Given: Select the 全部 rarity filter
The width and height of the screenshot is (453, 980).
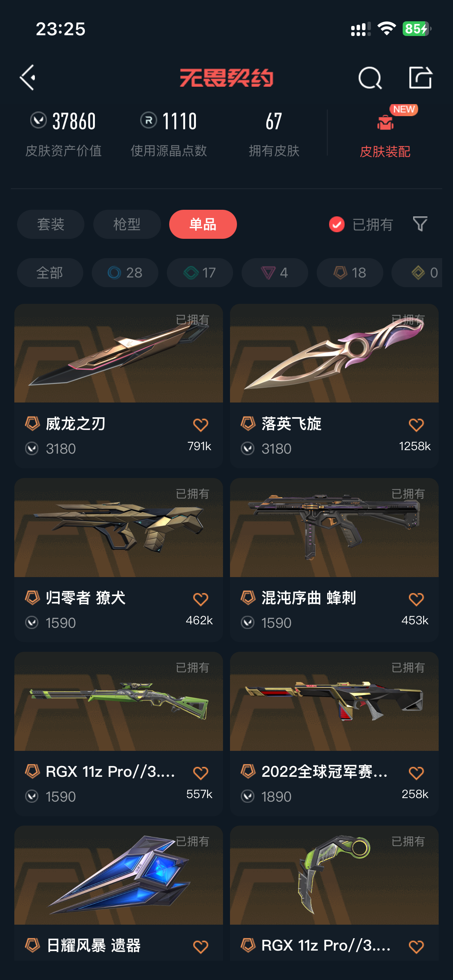Looking at the screenshot, I should pyautogui.click(x=50, y=273).
